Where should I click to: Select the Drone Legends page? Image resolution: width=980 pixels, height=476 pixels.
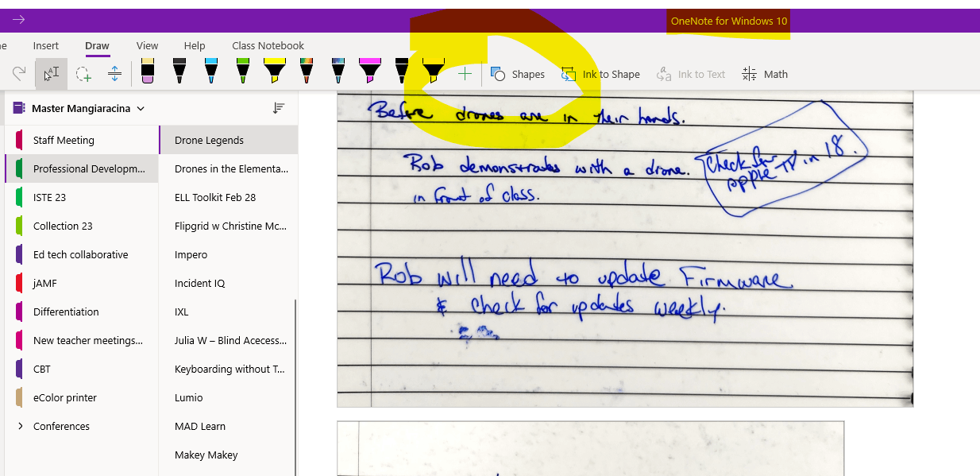(228, 140)
